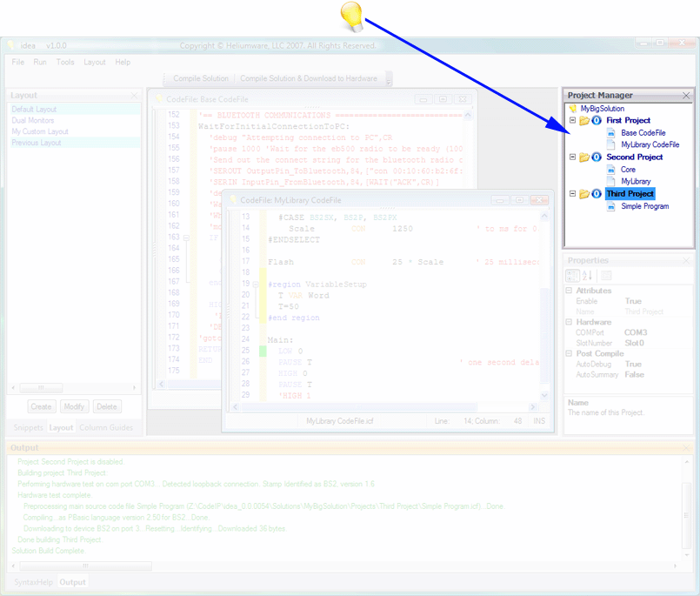Collapse the Hardware group in Properties
This screenshot has height=596, width=700.
569,322
